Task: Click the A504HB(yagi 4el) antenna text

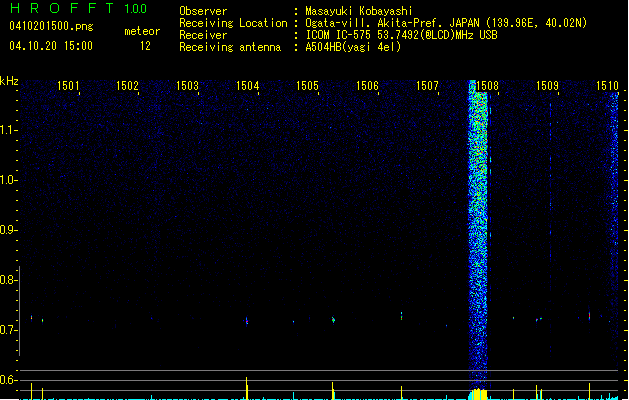Action: pos(353,47)
